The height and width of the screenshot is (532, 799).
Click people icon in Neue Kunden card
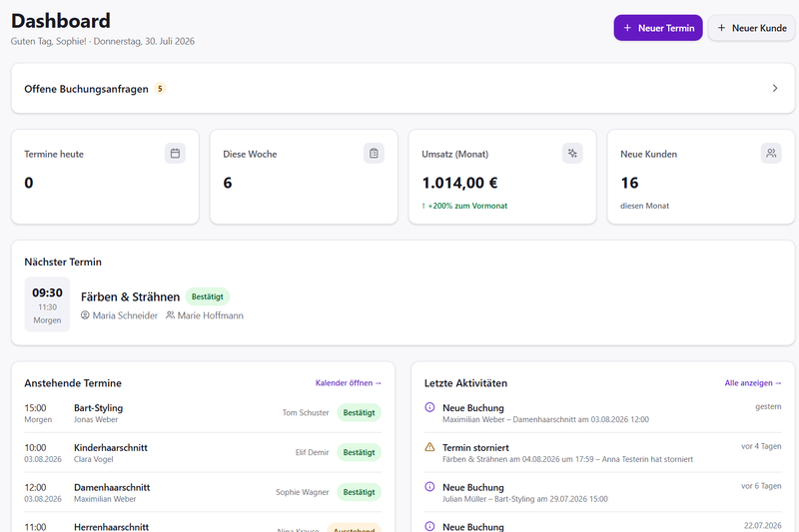[771, 154]
